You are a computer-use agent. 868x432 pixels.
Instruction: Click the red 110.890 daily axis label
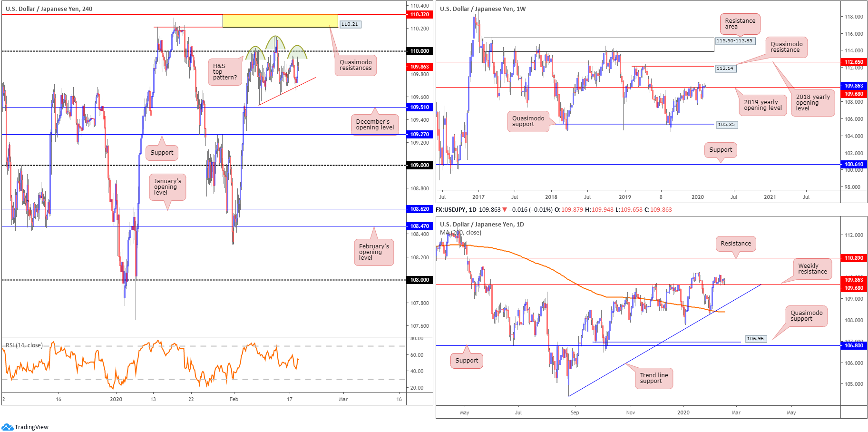pyautogui.click(x=854, y=258)
